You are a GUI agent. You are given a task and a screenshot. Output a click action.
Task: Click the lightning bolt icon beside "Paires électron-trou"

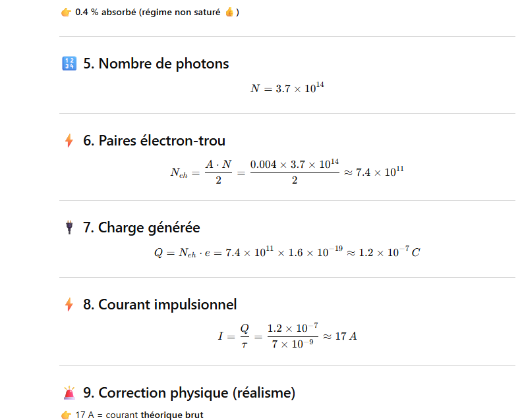[x=69, y=141]
